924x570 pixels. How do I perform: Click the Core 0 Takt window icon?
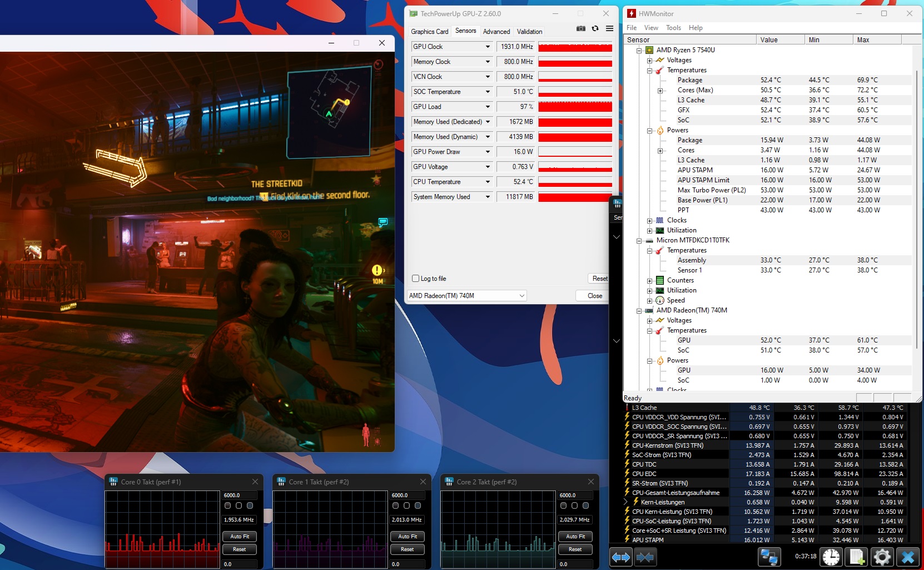tap(113, 482)
